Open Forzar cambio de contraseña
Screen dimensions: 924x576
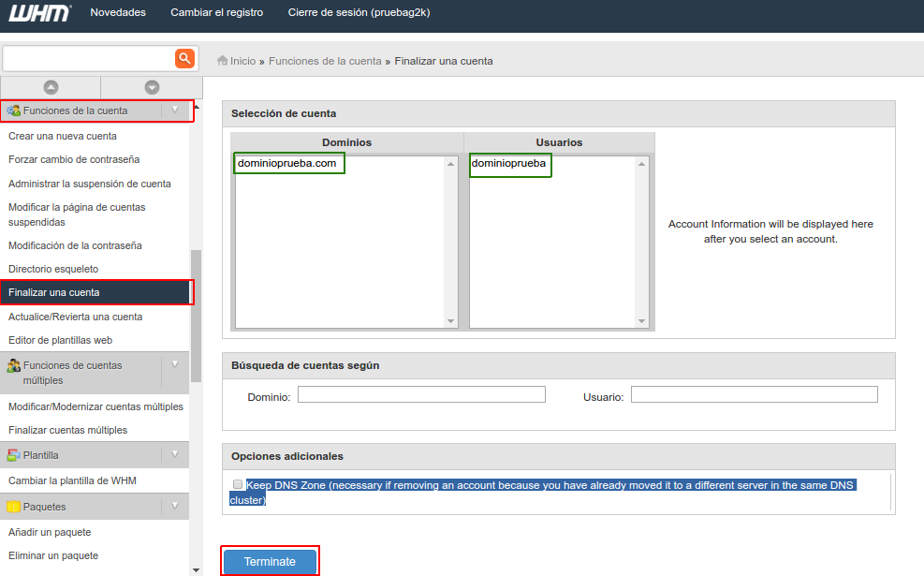point(74,159)
